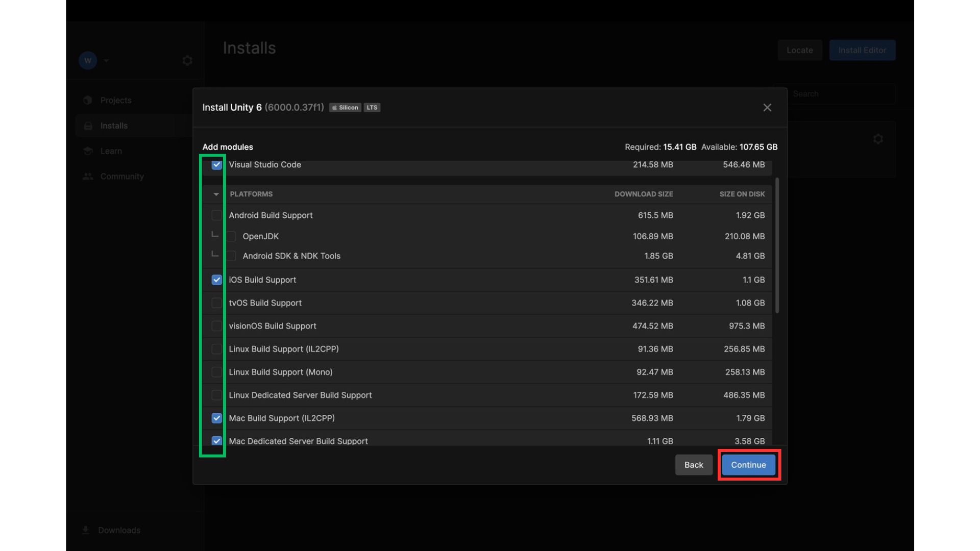Click the Downloads arrow icon
The image size is (980, 551).
point(86,530)
